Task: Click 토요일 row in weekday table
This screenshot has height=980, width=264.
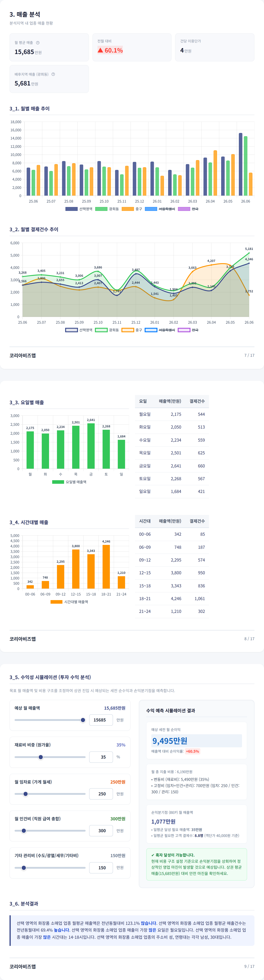Action: tap(172, 479)
